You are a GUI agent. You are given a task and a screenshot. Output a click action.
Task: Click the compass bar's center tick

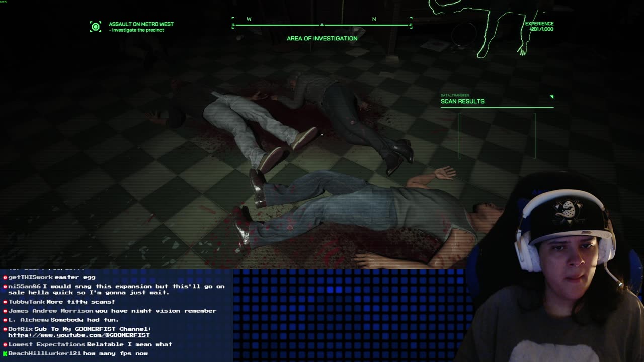click(x=322, y=24)
